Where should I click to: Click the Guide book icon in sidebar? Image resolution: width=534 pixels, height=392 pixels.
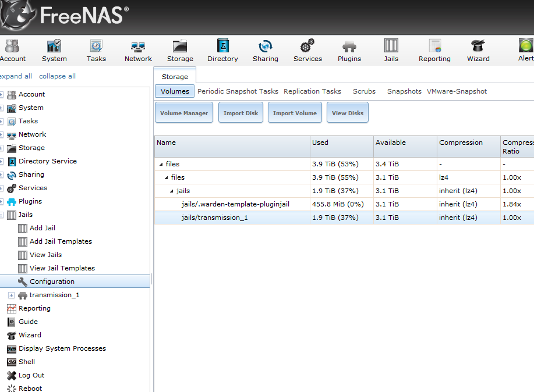click(12, 322)
